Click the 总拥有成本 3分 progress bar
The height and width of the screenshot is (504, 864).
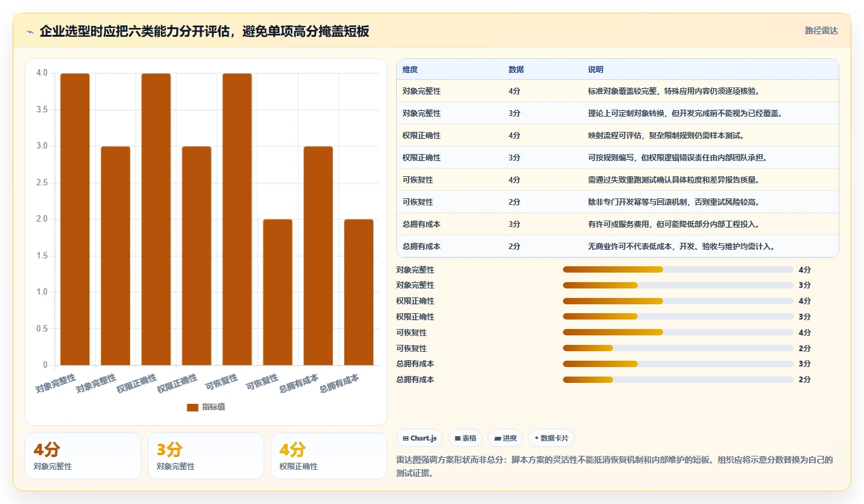678,364
